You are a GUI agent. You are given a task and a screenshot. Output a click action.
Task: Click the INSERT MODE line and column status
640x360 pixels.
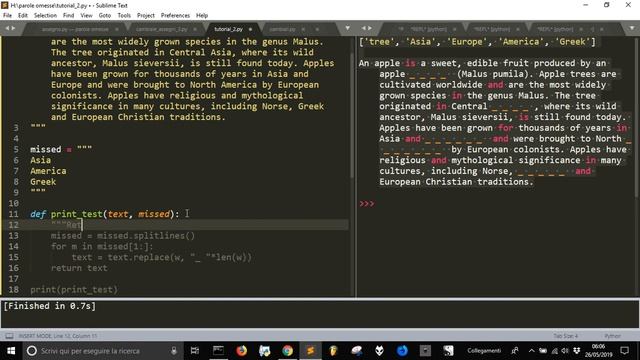pos(58,336)
